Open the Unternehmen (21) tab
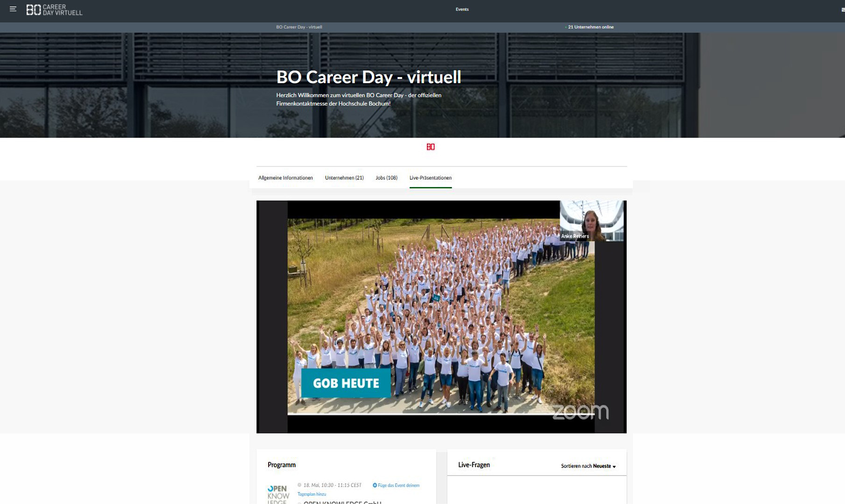 344,178
